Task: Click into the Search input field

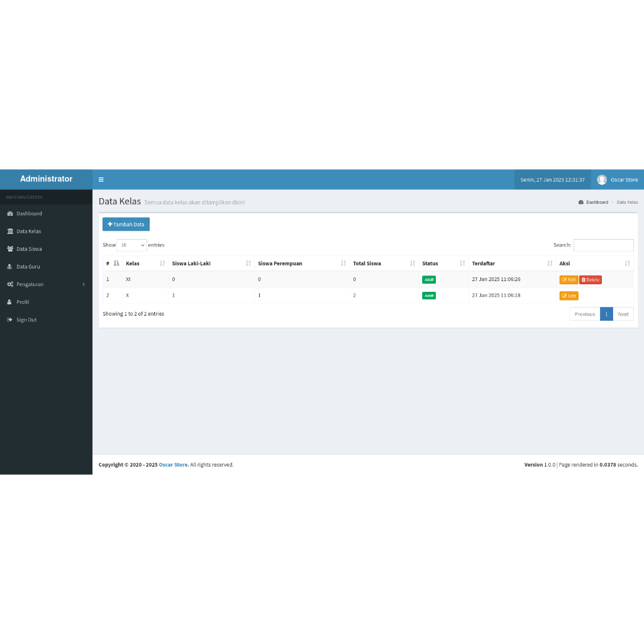Action: tap(603, 245)
